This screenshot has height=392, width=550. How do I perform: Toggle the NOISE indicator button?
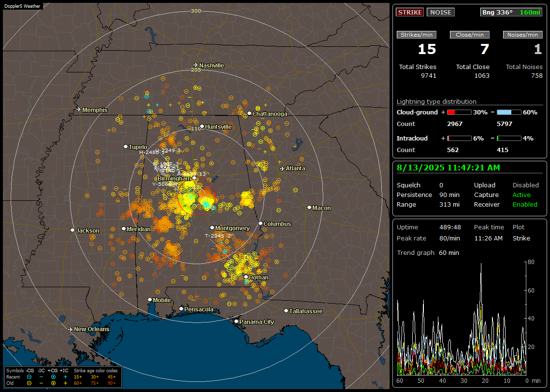(441, 12)
